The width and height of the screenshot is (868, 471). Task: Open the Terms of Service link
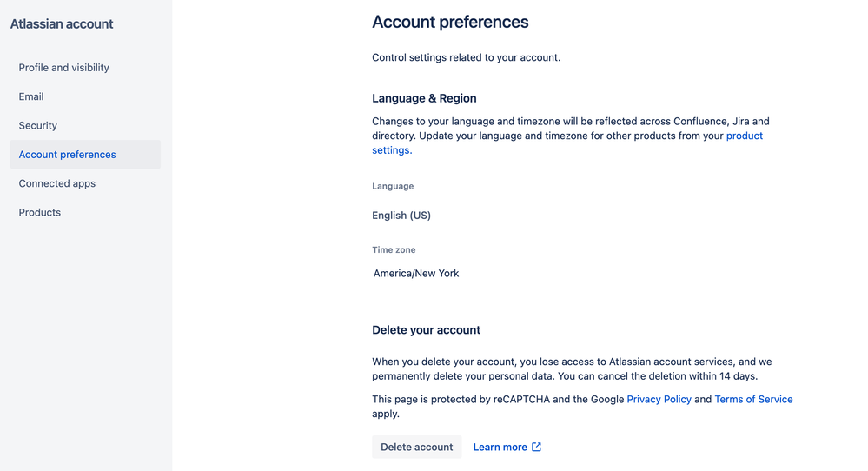coord(753,399)
